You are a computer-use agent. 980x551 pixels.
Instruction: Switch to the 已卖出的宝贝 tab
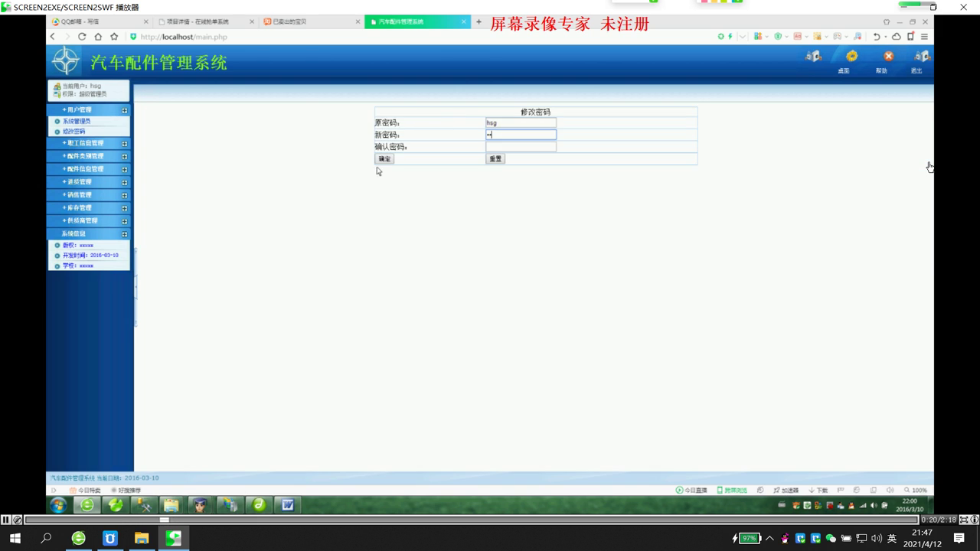[310, 21]
